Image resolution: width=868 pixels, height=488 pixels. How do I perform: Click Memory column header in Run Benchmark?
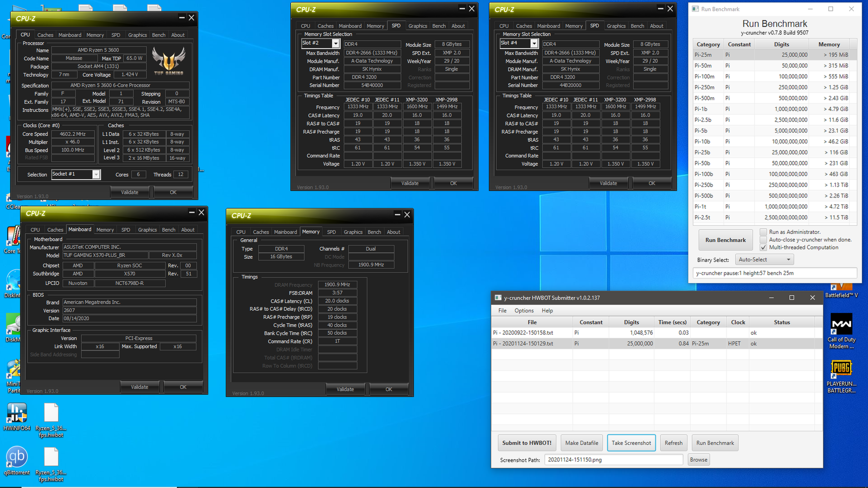point(829,44)
